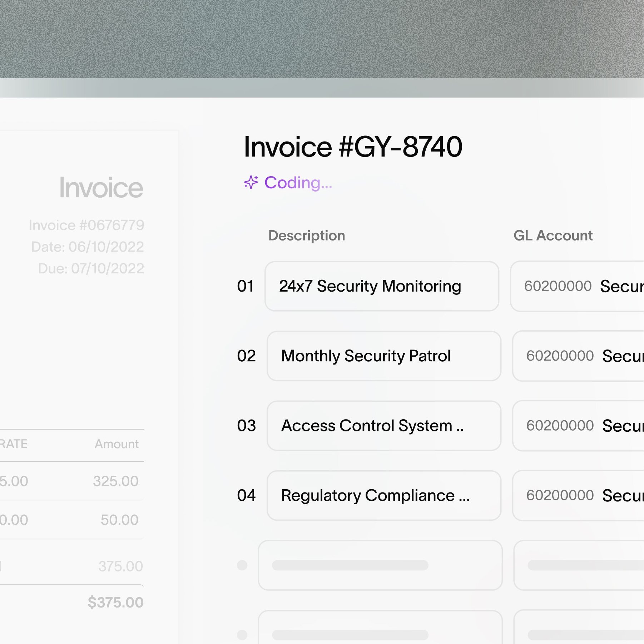Viewport: 644px width, 644px height.
Task: Open the GL Account box for row 03
Action: coord(578,426)
